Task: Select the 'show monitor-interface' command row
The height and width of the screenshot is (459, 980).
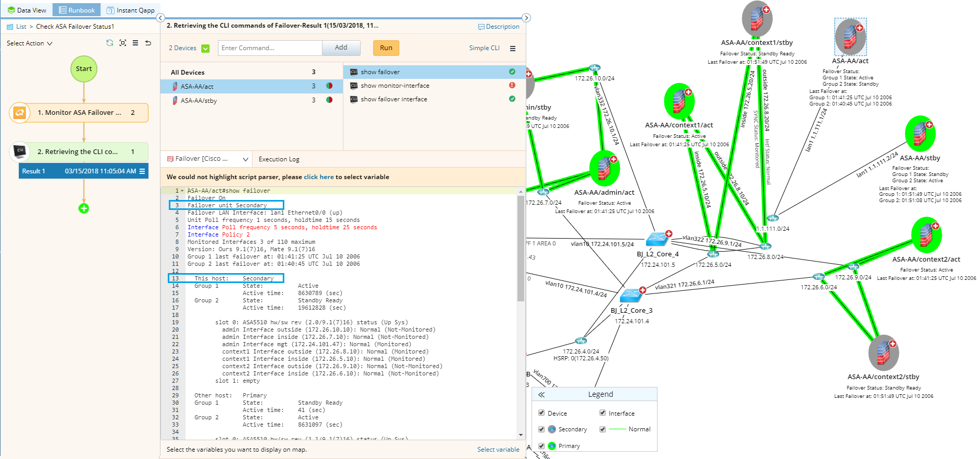Action: pyautogui.click(x=434, y=86)
